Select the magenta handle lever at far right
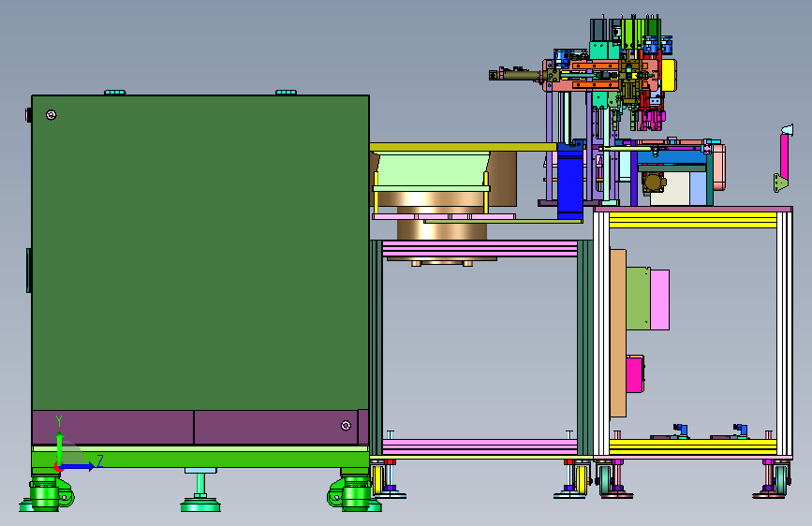 pyautogui.click(x=784, y=158)
